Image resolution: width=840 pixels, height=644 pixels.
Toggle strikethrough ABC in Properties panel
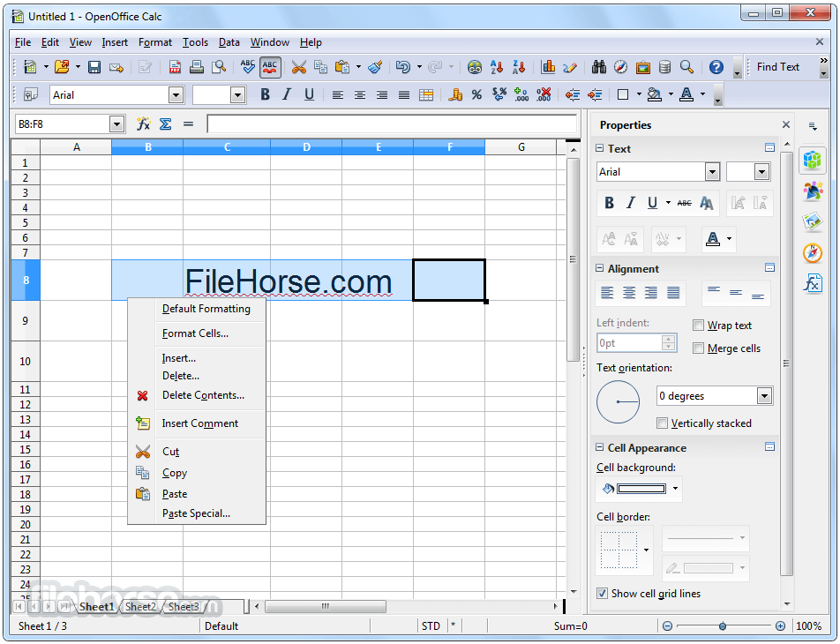pos(684,203)
